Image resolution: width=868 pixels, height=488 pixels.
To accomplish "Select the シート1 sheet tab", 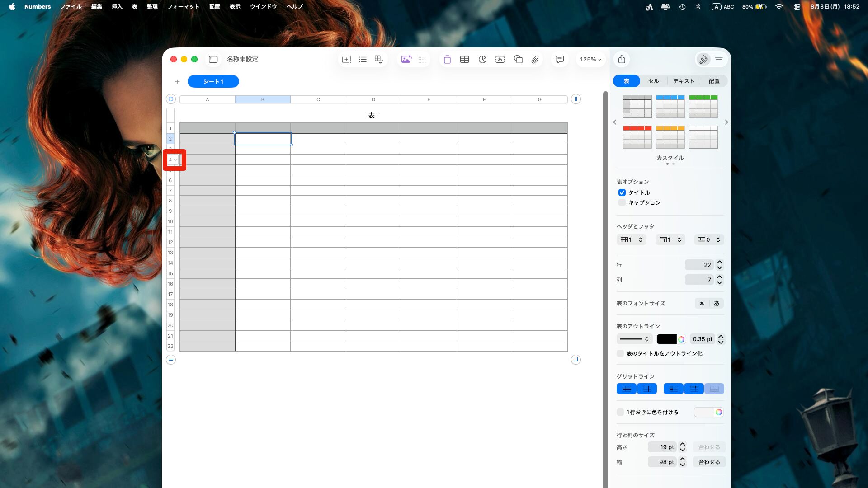I will pyautogui.click(x=213, y=81).
